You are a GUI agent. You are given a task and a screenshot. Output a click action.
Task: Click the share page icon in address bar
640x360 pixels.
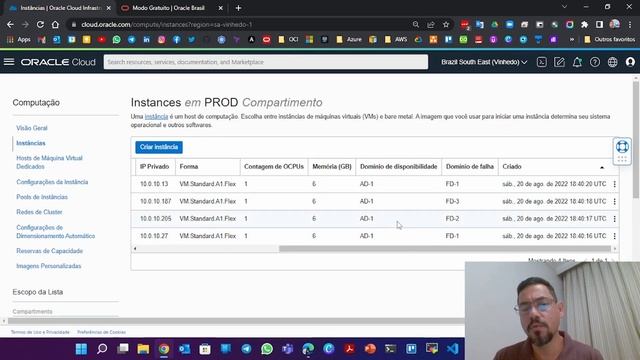pos(431,24)
